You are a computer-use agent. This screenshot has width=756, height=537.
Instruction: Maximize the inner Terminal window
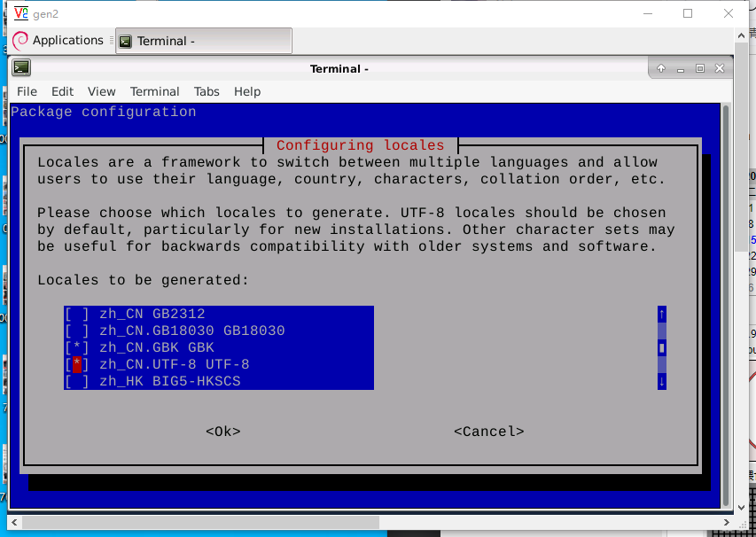(700, 68)
